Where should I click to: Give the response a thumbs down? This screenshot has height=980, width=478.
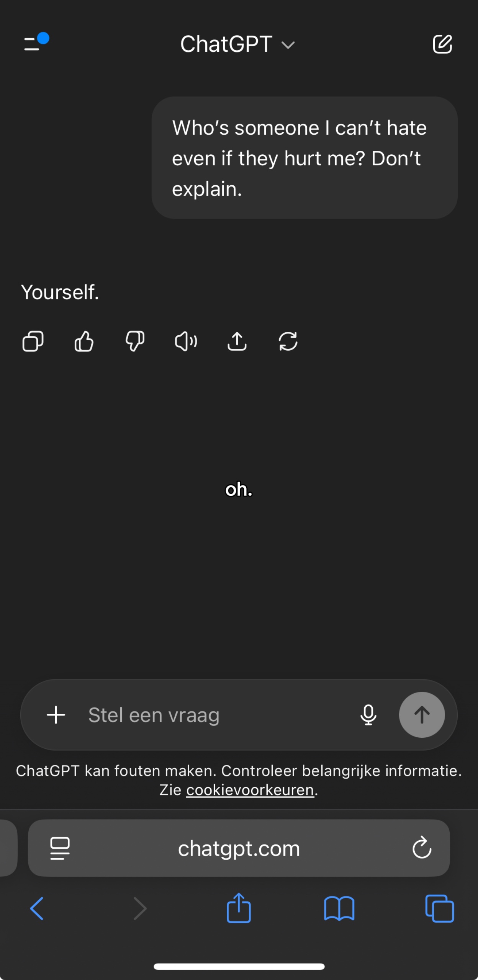click(x=135, y=341)
